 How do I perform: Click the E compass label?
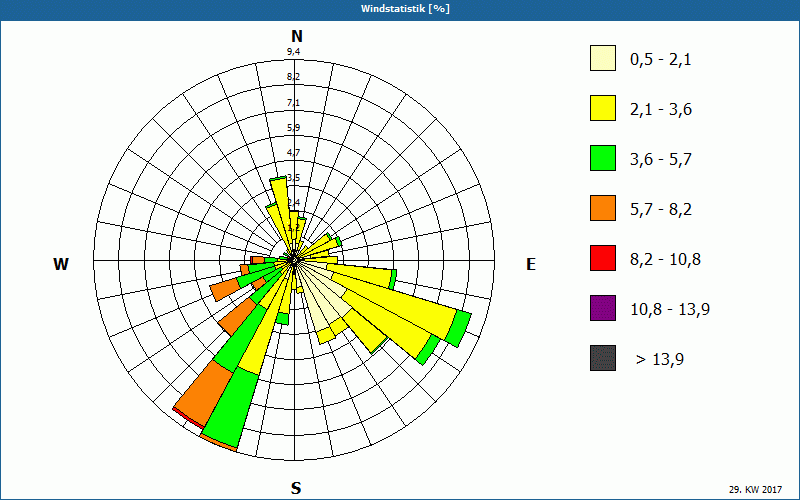click(x=531, y=264)
